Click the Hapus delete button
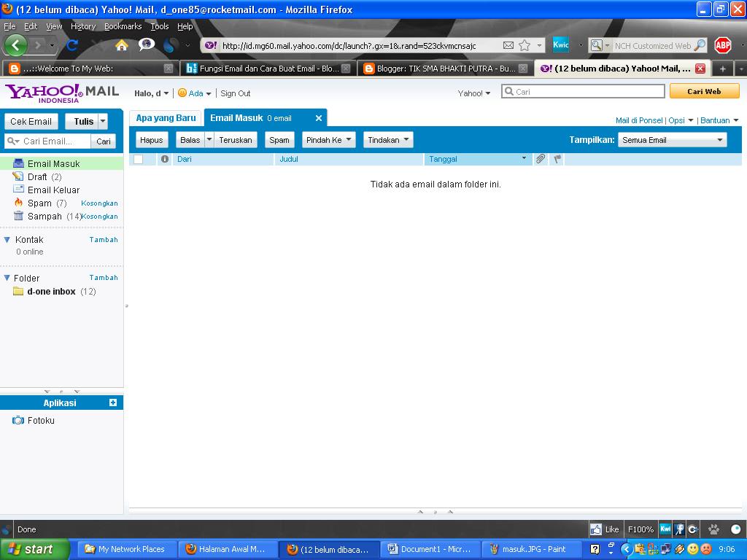This screenshot has width=747, height=560. [152, 140]
